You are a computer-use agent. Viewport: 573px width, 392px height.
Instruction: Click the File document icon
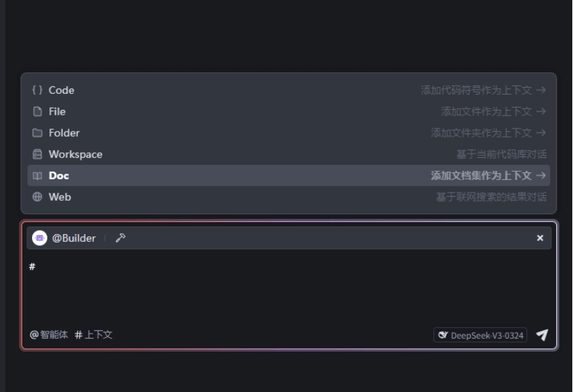[38, 111]
